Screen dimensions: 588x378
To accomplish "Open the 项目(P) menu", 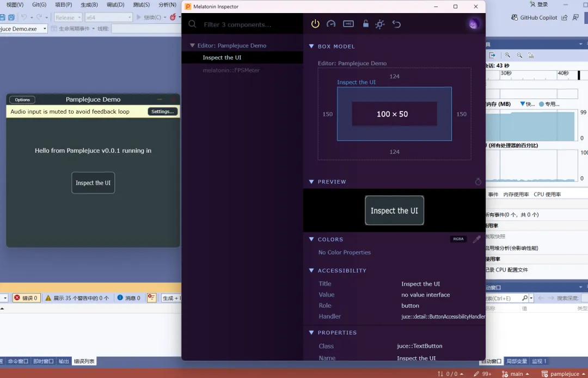I will [63, 5].
